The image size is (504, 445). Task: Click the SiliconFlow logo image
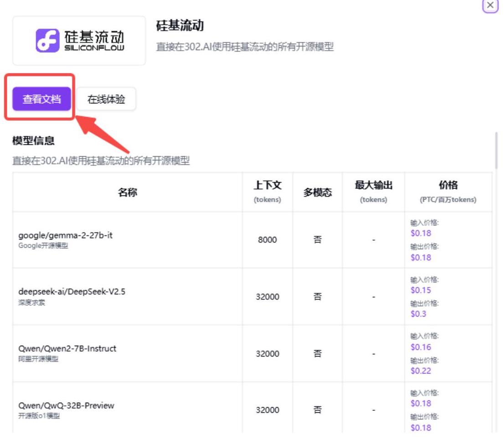pos(79,41)
